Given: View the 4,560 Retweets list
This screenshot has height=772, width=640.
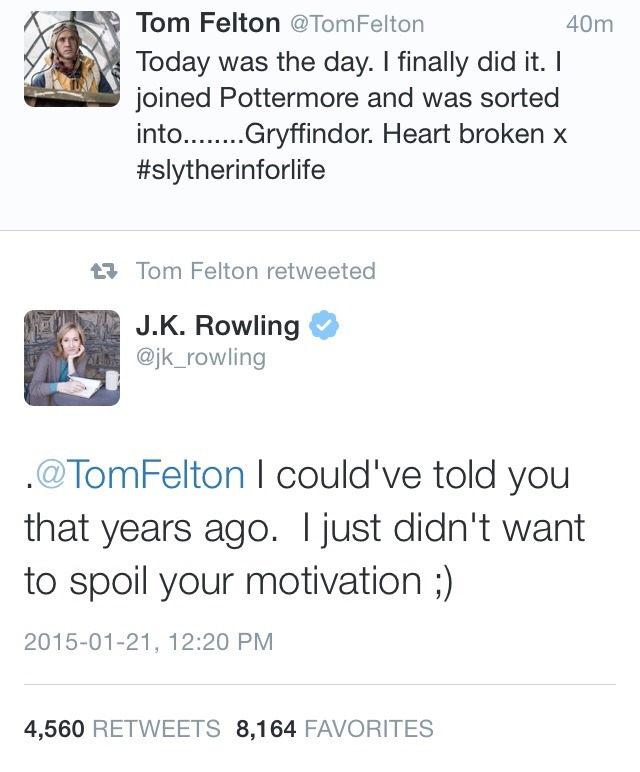Looking at the screenshot, I should click(121, 729).
